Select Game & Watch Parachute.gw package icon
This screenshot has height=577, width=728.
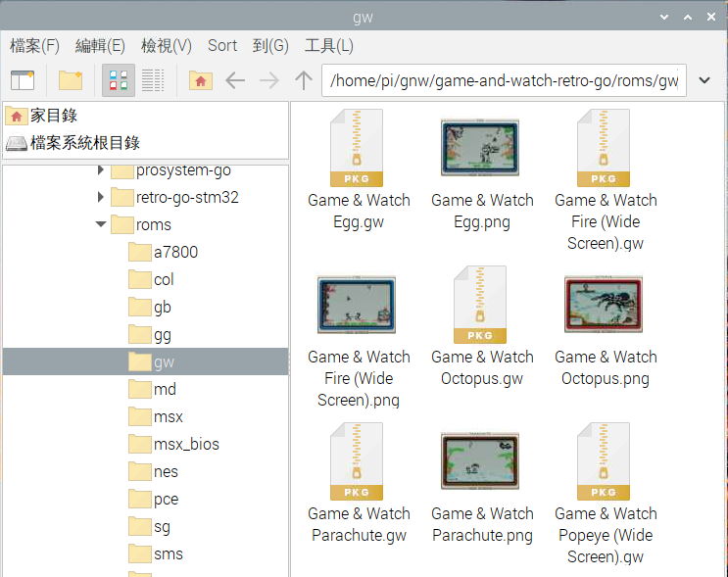[x=357, y=461]
